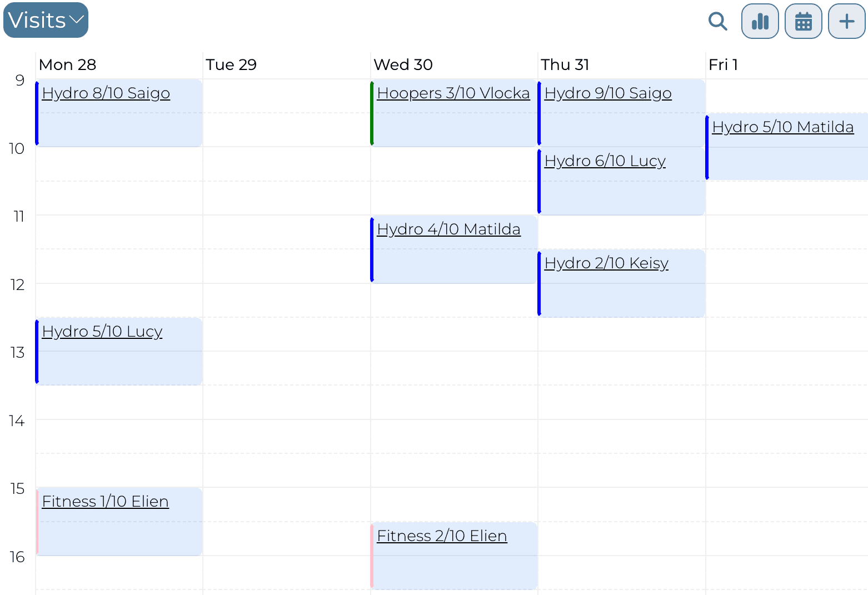Viewport: 868px width, 595px height.
Task: Select the Wed 30 day header
Action: [403, 64]
